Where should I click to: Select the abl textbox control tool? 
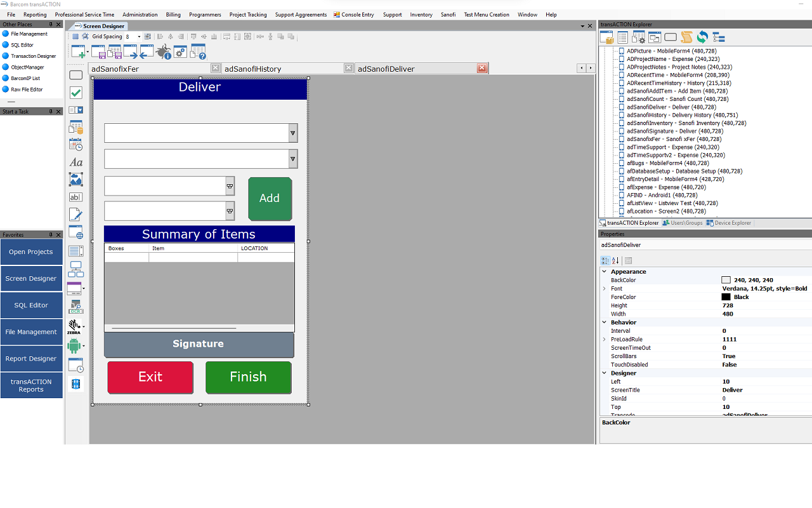(75, 197)
